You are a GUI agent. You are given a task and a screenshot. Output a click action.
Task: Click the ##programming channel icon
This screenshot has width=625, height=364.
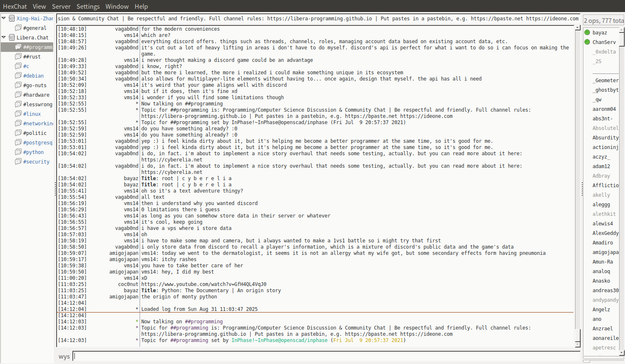(x=18, y=47)
